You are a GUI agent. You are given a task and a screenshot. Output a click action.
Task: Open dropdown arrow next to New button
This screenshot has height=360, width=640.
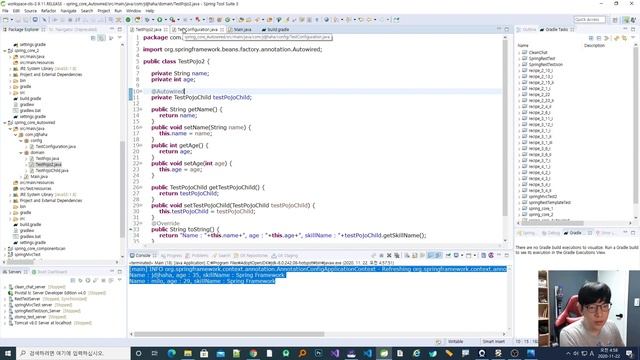12,20
